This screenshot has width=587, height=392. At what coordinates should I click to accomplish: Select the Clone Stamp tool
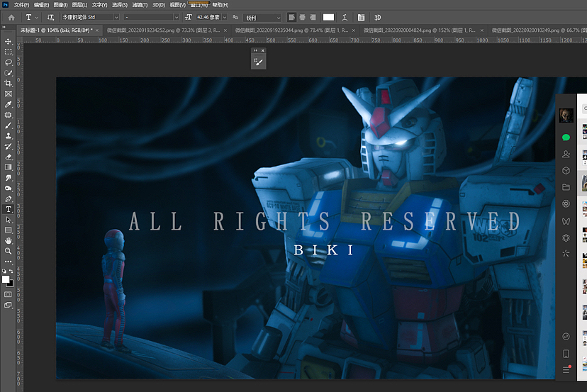9,135
